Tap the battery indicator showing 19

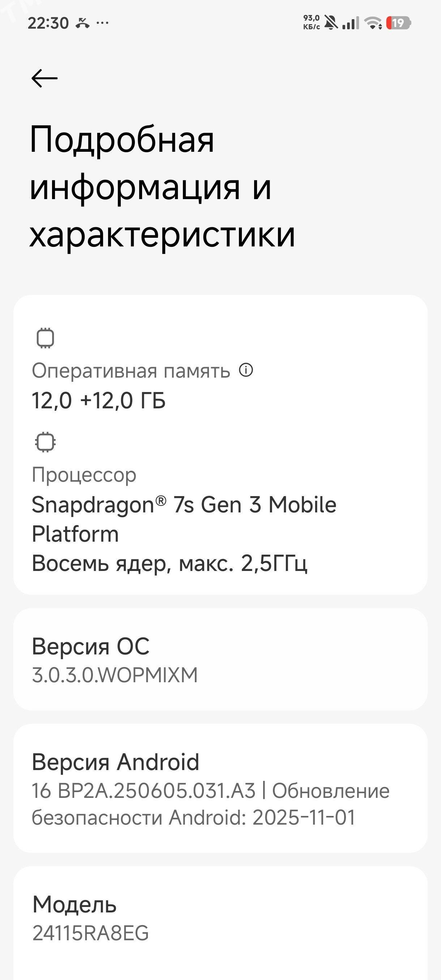398,23
